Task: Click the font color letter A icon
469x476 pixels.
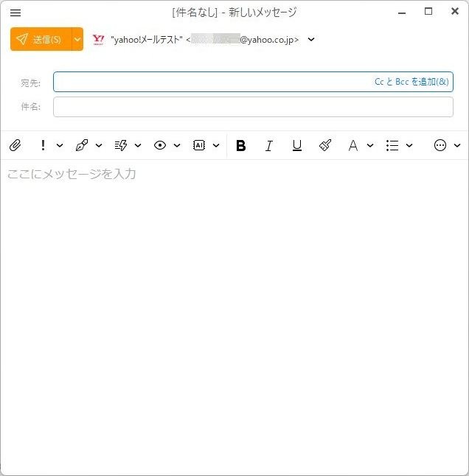Action: (353, 146)
